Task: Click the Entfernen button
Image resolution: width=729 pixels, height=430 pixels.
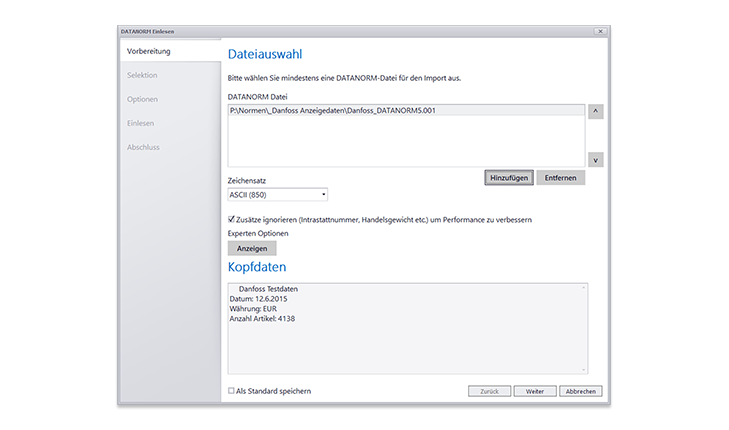Action: point(561,178)
